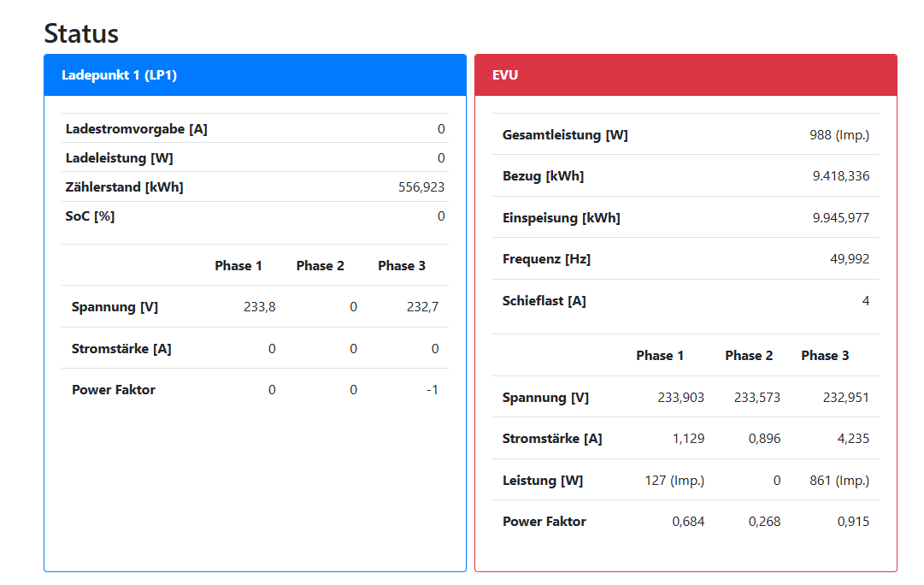Image resolution: width=924 pixels, height=585 pixels.
Task: Select the Gesamtleistung value 988 (Imp.)
Action: coord(839,135)
